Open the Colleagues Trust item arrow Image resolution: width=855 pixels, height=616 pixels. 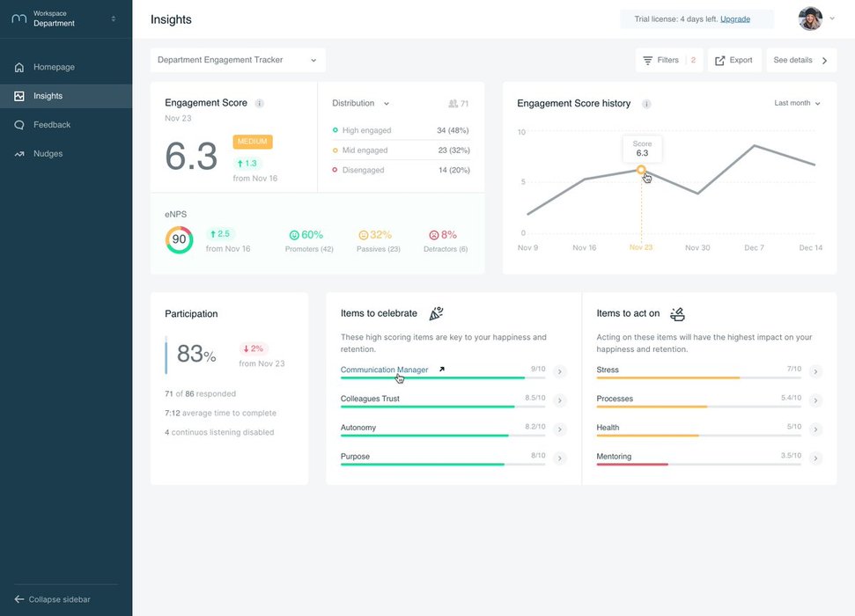pyautogui.click(x=560, y=401)
